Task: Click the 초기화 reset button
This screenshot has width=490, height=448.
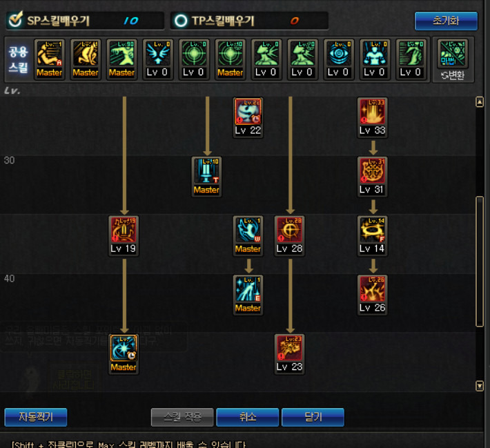Action: [446, 21]
